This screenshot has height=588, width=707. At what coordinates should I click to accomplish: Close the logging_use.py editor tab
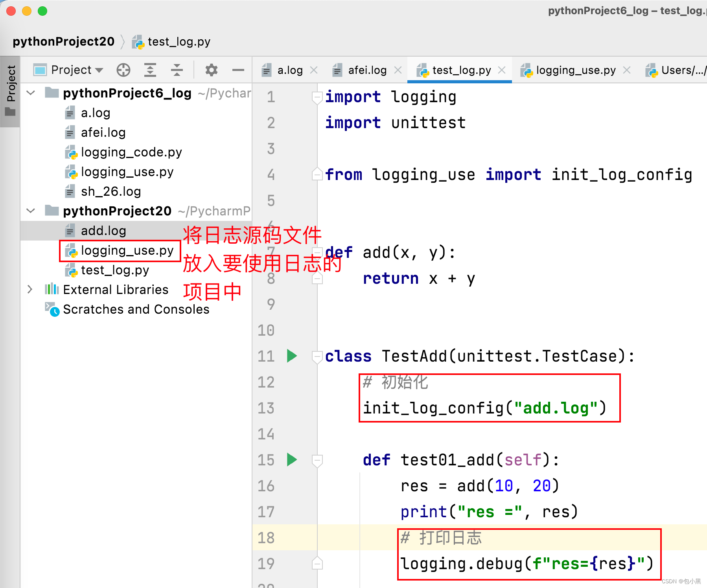(627, 70)
